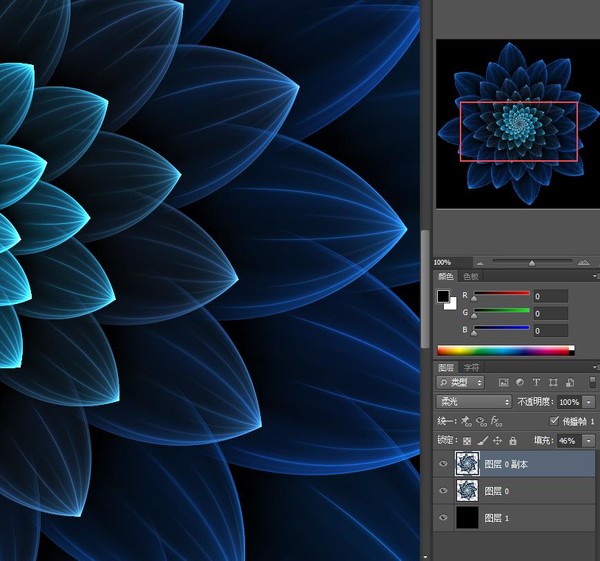This screenshot has width=600, height=561.
Task: Click the B value input field
Action: point(551,331)
